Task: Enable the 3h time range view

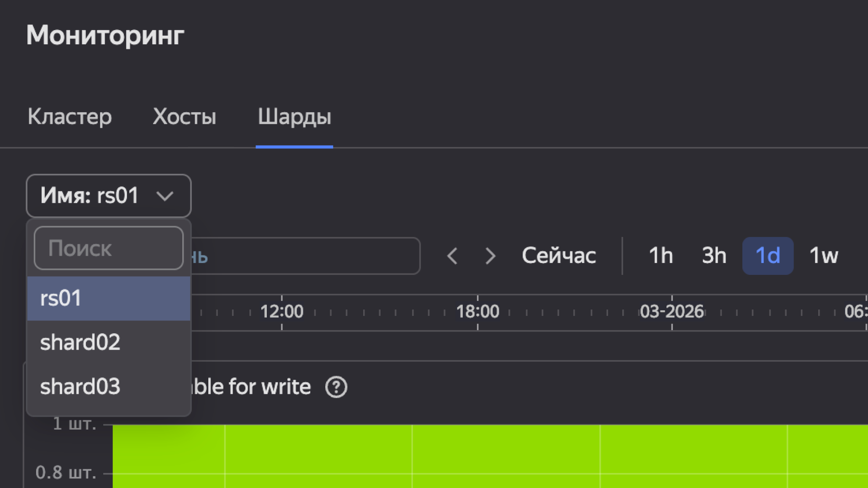Action: point(714,256)
